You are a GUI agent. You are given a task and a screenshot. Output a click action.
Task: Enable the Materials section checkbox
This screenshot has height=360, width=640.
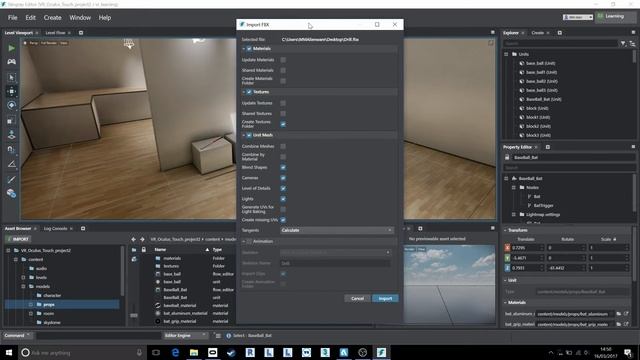(249, 49)
